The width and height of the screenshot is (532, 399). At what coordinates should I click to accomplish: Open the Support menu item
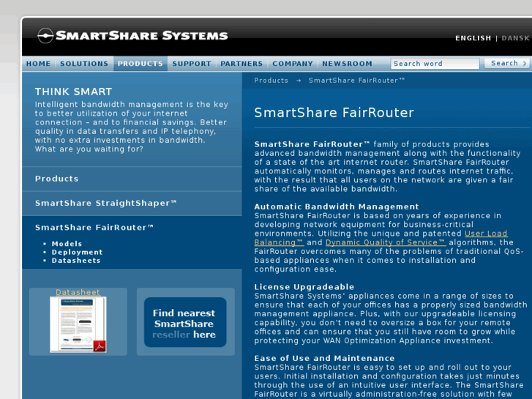click(x=192, y=64)
